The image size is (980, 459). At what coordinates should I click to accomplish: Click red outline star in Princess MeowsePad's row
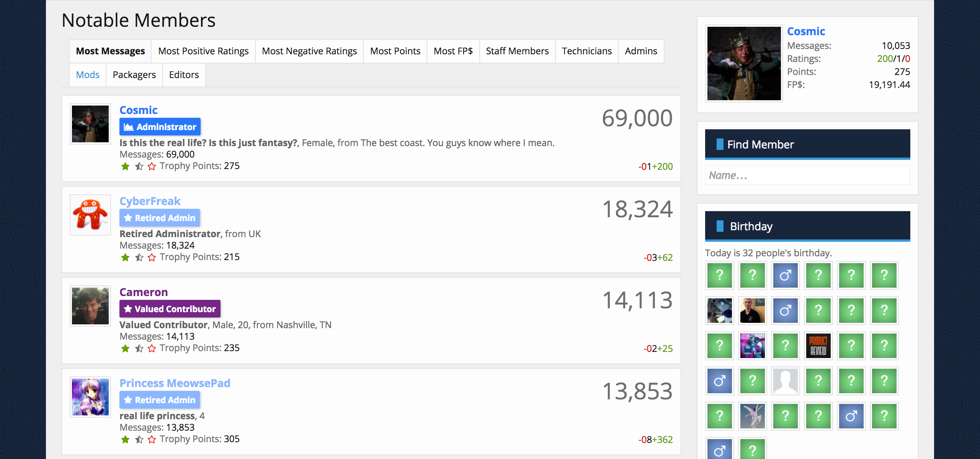[x=152, y=439]
